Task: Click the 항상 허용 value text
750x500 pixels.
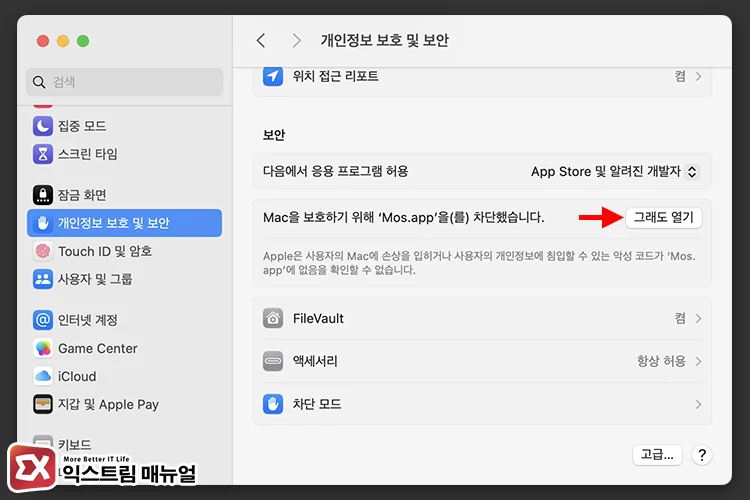Action: 661,361
